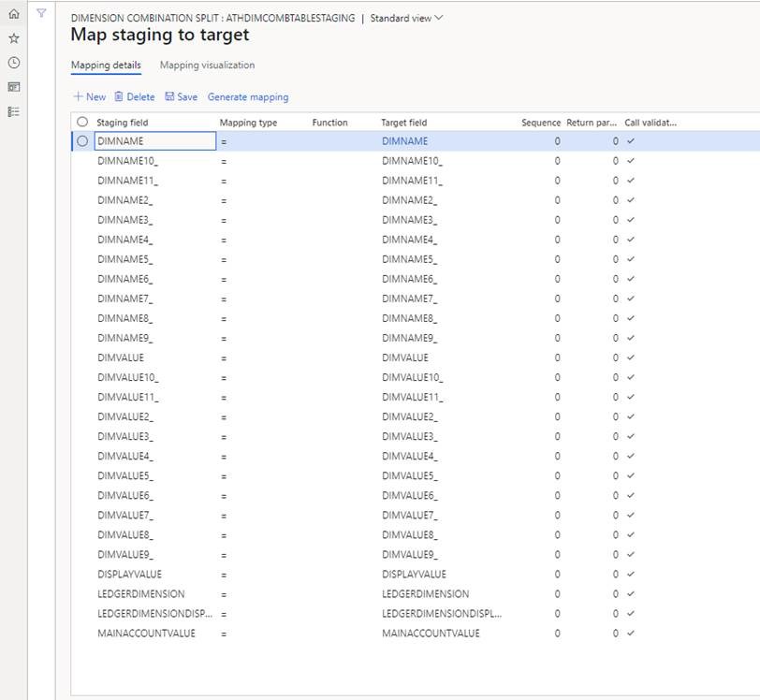This screenshot has width=760, height=700.
Task: Click the New plus button
Action: (x=89, y=97)
